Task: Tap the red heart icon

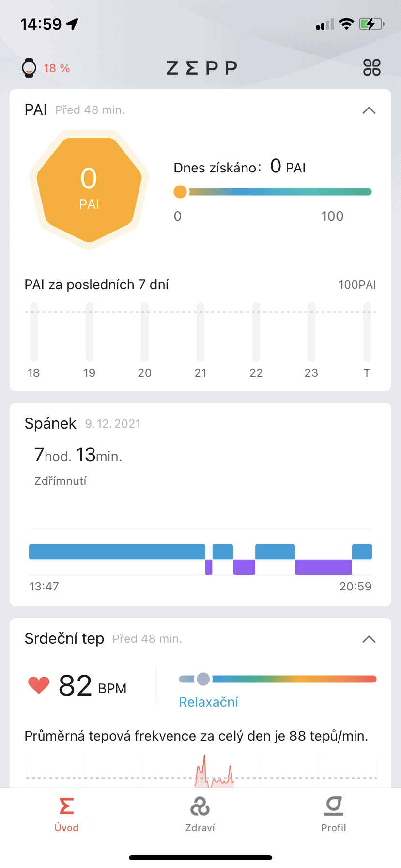Action: (x=39, y=685)
